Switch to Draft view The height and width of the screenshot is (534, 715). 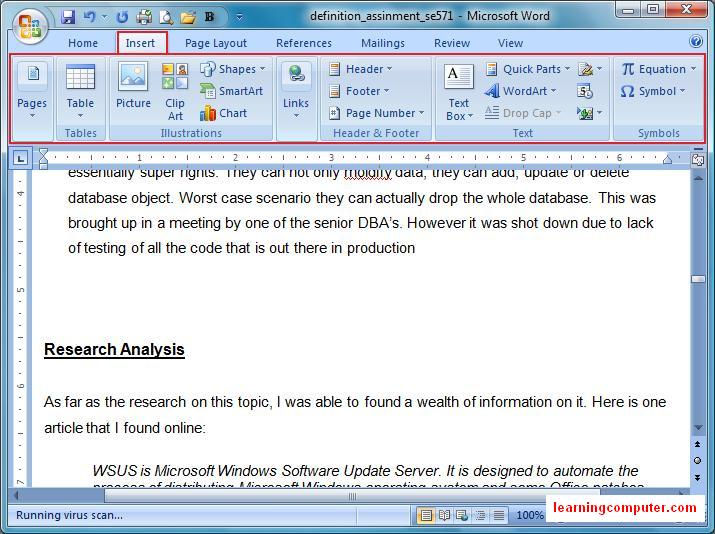pyautogui.click(x=499, y=515)
